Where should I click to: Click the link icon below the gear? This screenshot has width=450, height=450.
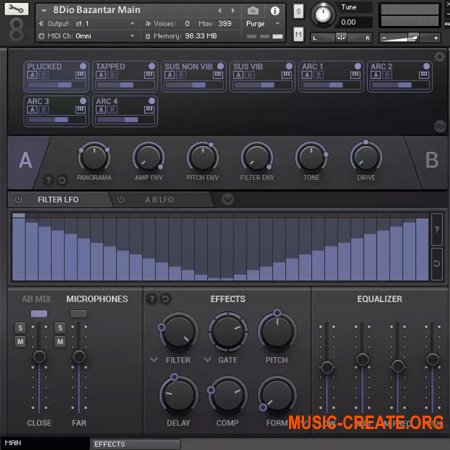pos(440,126)
